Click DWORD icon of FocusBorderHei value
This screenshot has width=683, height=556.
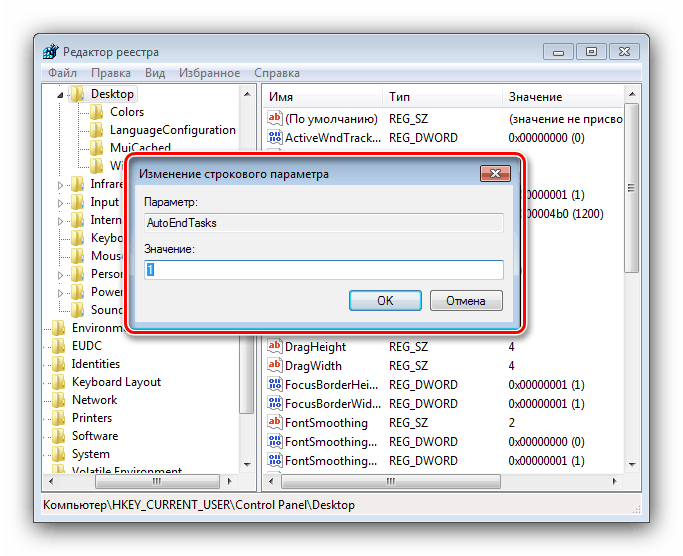point(274,384)
